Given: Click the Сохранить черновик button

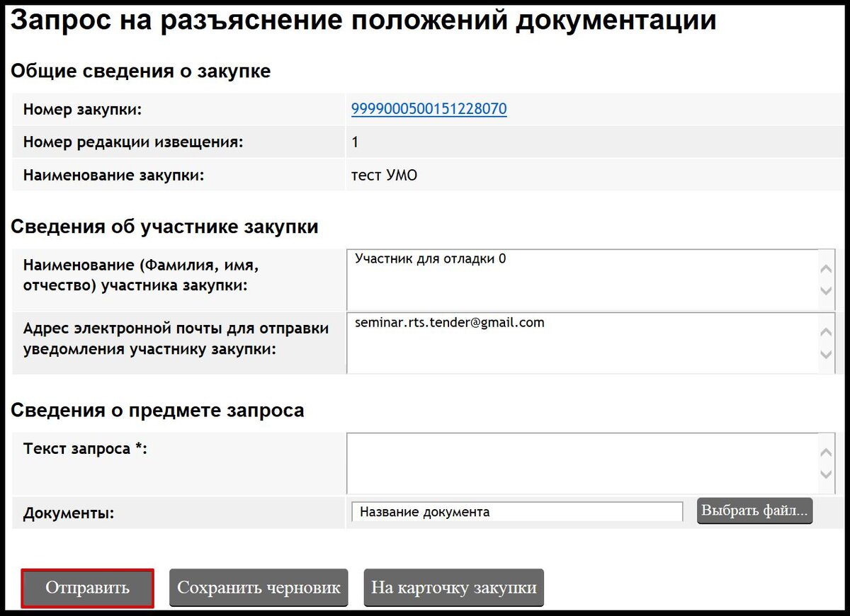Looking at the screenshot, I should click(259, 587).
